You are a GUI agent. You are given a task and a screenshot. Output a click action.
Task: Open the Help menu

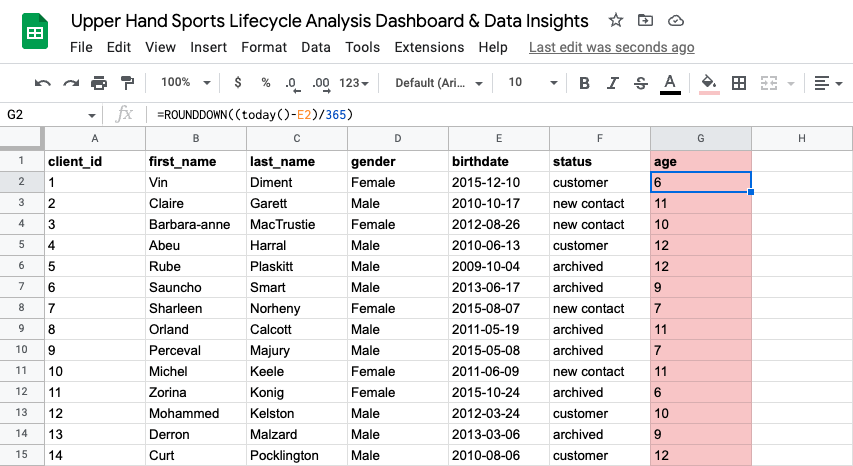pyautogui.click(x=493, y=47)
